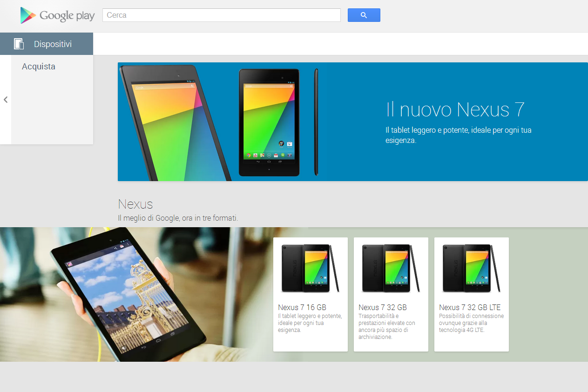The height and width of the screenshot is (392, 588).
Task: Select Acquista in the sidebar
Action: (x=38, y=66)
